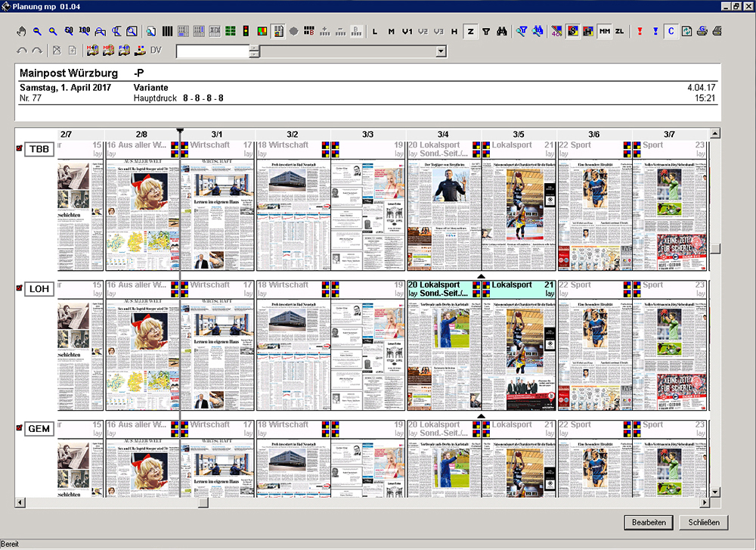Screen dimensions: 756x550
Task: Click the blue funnel with magnifier icon
Action: coord(522,31)
